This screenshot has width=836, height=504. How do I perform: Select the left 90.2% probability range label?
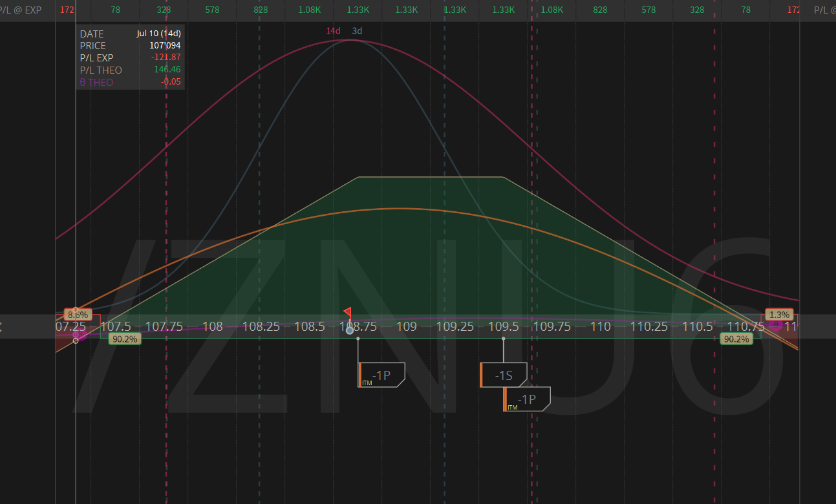[x=123, y=339]
